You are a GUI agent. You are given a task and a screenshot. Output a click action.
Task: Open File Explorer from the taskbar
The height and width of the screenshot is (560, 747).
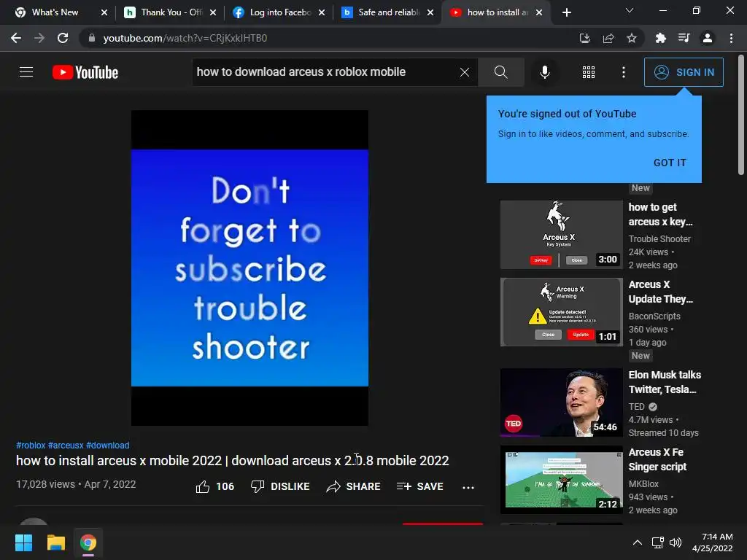pyautogui.click(x=55, y=542)
